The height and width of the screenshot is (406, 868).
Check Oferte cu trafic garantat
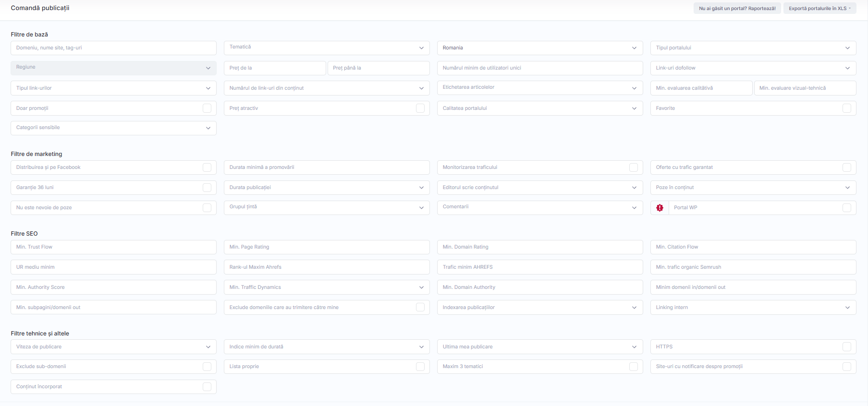[x=847, y=167]
